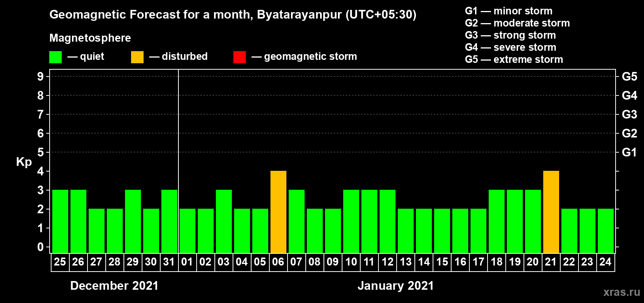Click the G2 right-axis label

pos(630,133)
